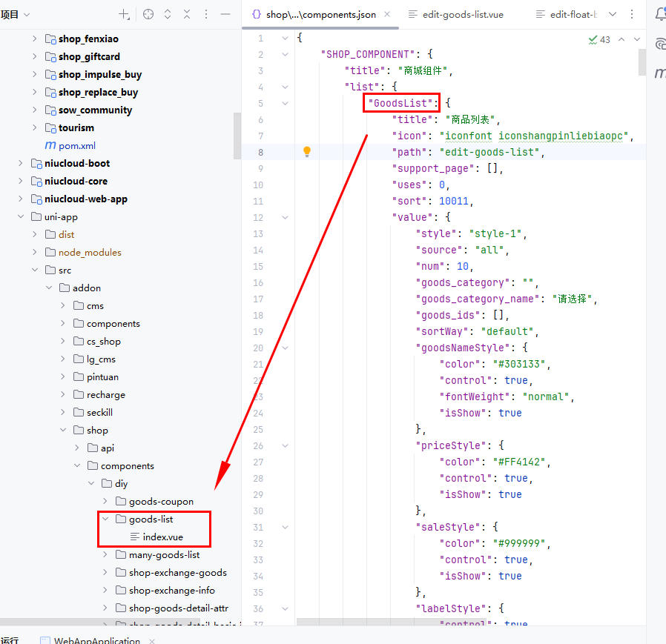Screen dimensions: 666x644
Task: Click the inspections checkmark with 43 count
Action: pyautogui.click(x=599, y=39)
